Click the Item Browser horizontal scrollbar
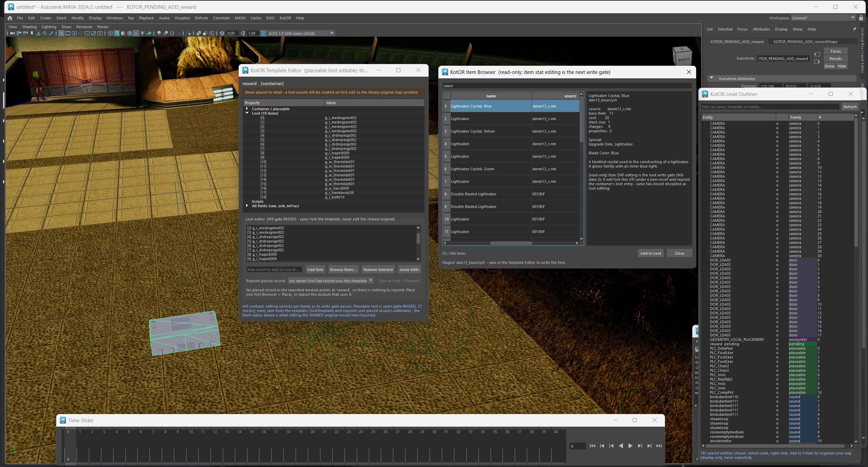The height and width of the screenshot is (467, 868). [511, 243]
